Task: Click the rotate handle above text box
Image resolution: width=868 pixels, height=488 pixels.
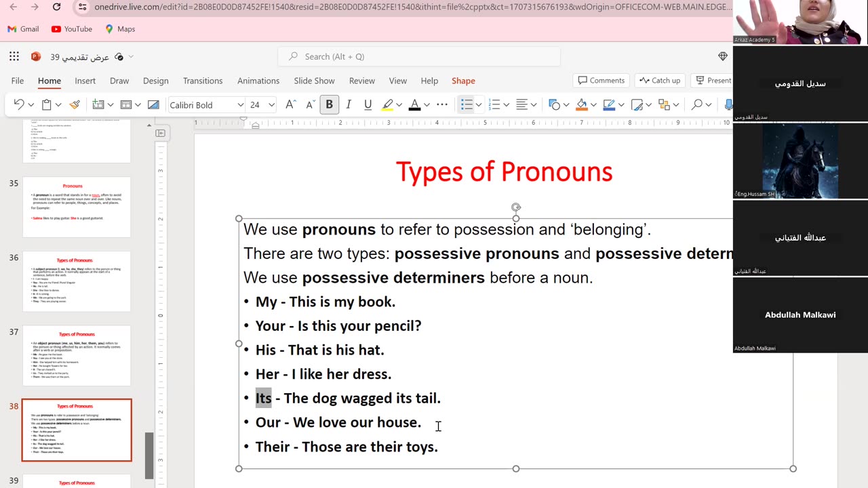Action: 516,207
